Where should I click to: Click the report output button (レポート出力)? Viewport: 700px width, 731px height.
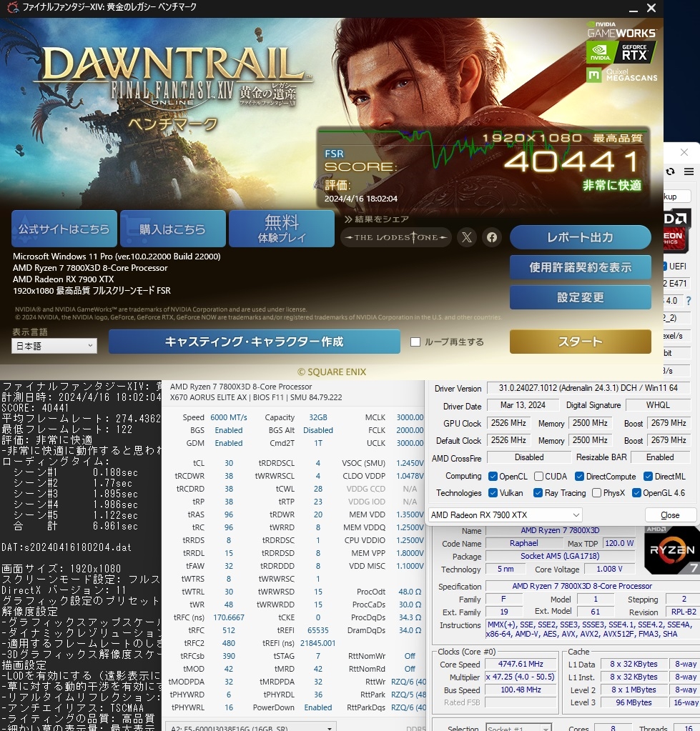pyautogui.click(x=580, y=237)
